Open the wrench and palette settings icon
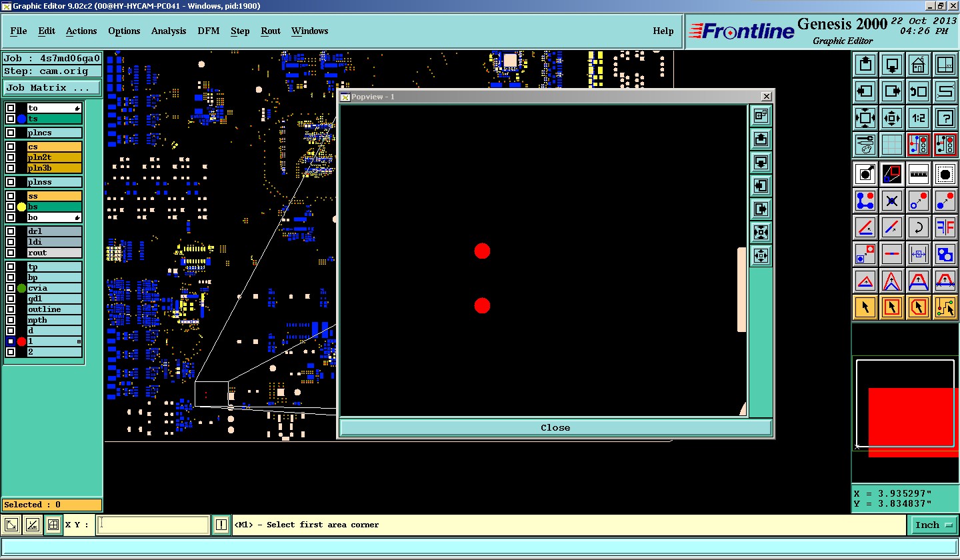Viewport: 960px width, 560px height. pyautogui.click(x=865, y=144)
